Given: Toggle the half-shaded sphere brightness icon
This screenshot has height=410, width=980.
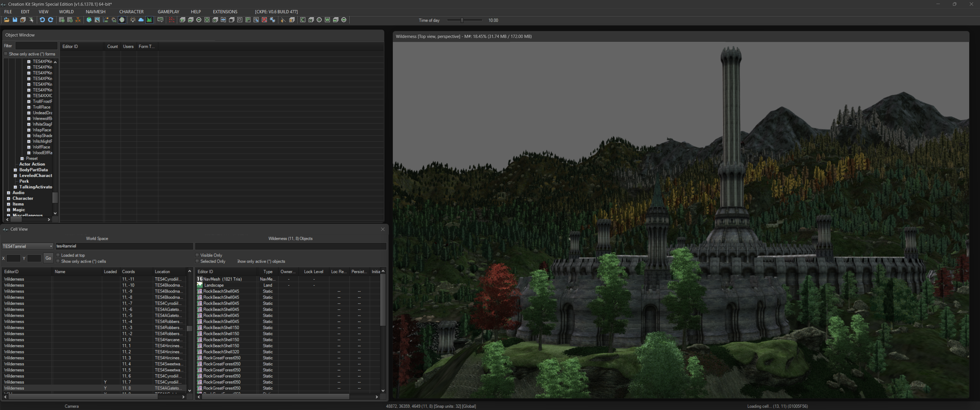Looking at the screenshot, I should (122, 20).
